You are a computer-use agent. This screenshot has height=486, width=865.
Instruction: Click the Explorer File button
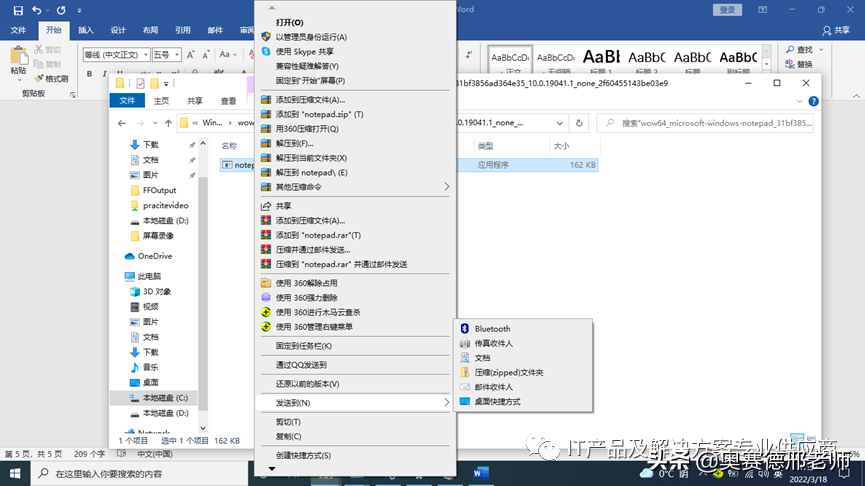127,101
